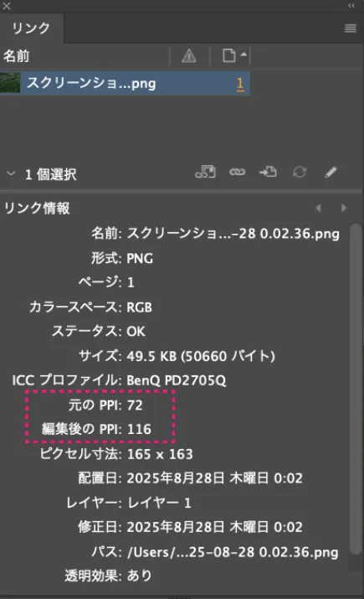Click the Update Link refresh icon
The image size is (364, 599).
point(300,173)
